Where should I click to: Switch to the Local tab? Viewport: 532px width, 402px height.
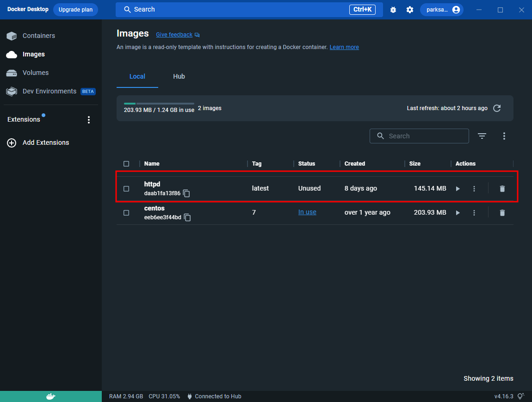pos(137,77)
